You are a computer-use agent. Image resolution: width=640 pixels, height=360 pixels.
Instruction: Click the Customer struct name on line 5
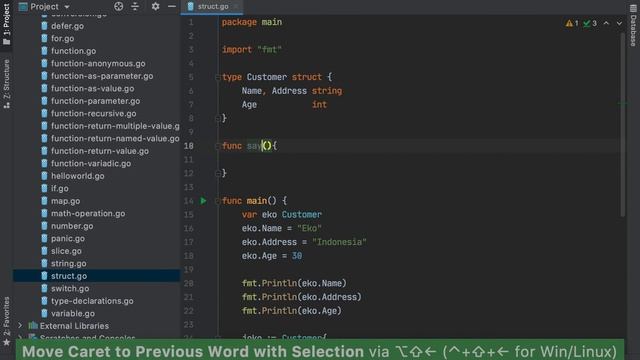click(x=267, y=77)
